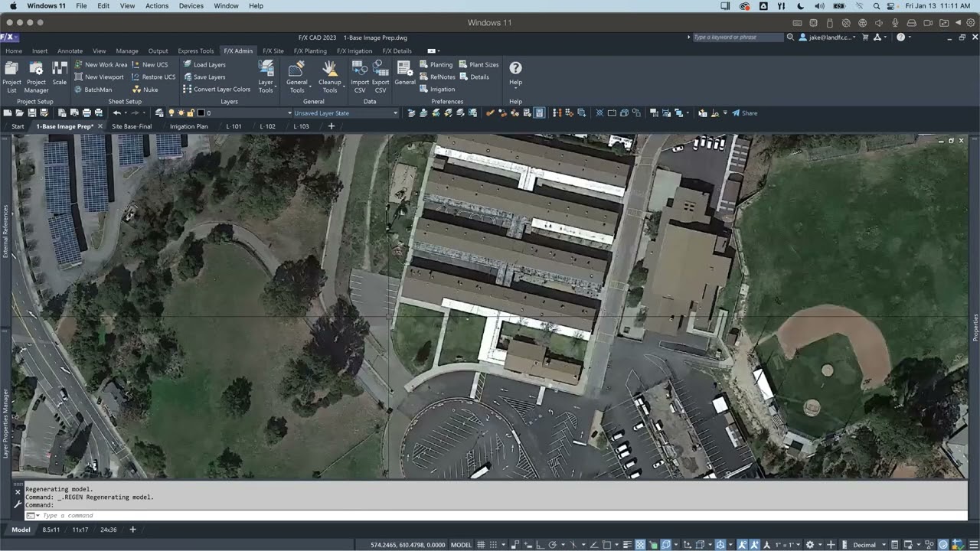
Task: Launch the BatchMan tool
Action: coord(93,90)
